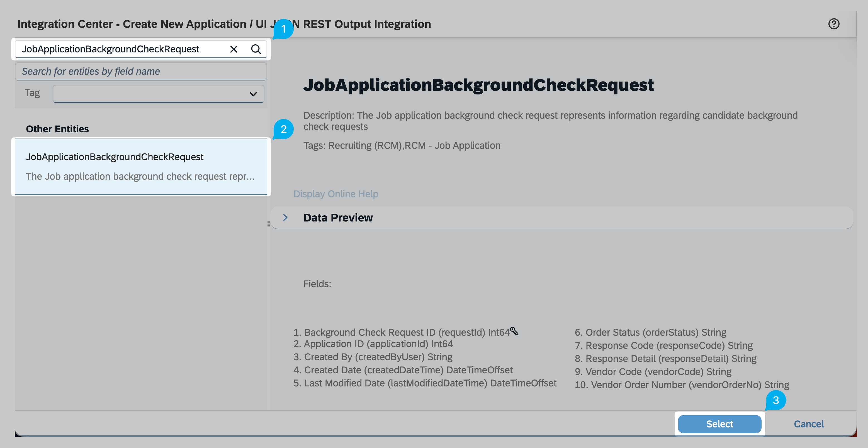
Task: Click the magnifier search icon
Action: pos(256,49)
